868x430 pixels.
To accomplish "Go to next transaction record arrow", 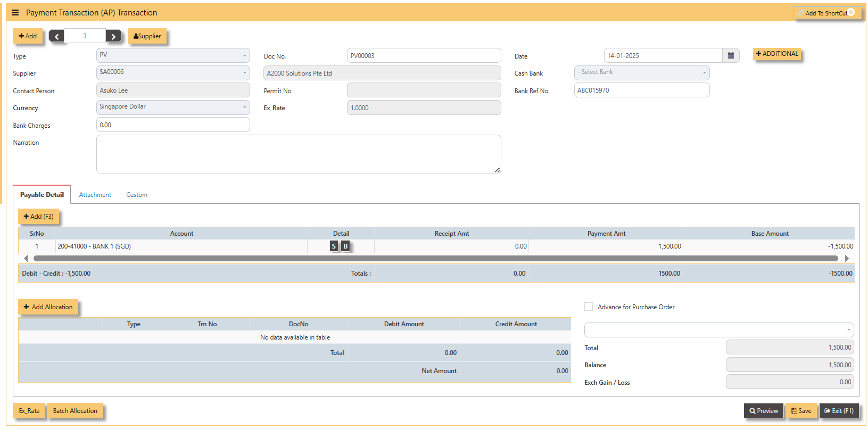I will coord(113,36).
